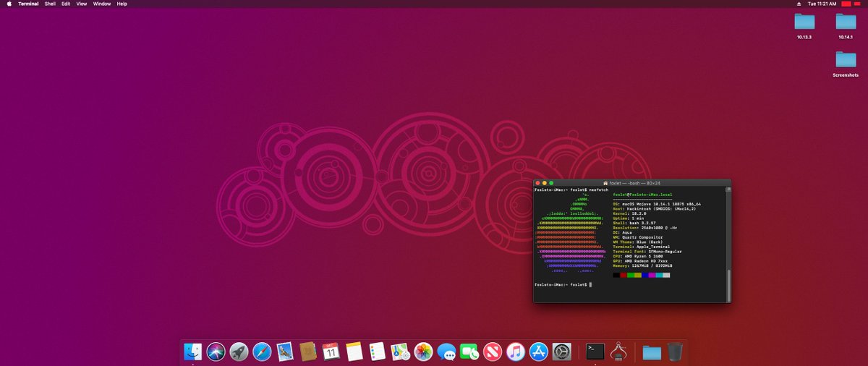This screenshot has height=366, width=868.
Task: Click the 'Kernel: 18.2.0' line
Action: pyautogui.click(x=630, y=213)
